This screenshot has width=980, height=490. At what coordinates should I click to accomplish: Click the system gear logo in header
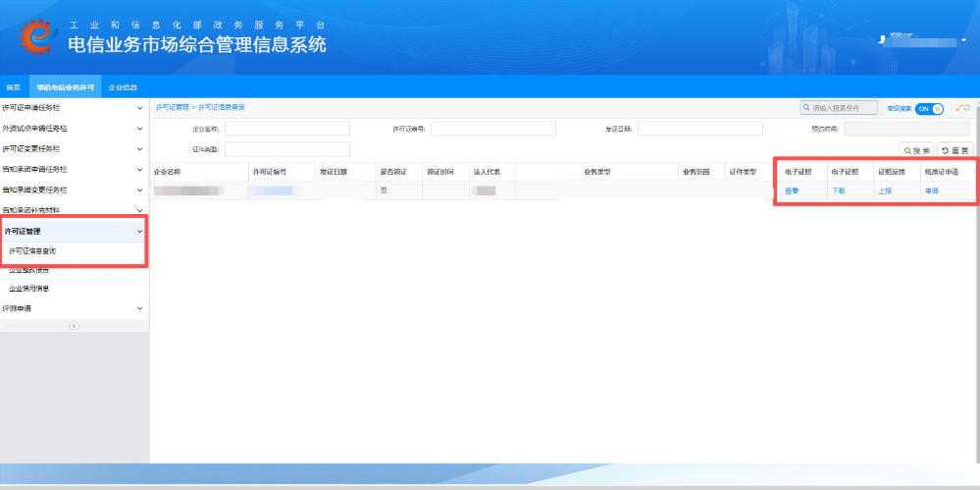coord(35,36)
